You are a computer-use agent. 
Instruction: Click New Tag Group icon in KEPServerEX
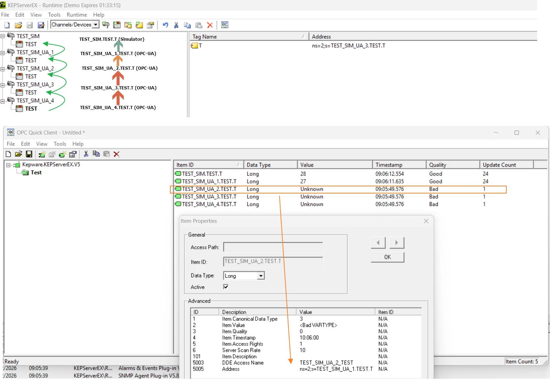(x=128, y=25)
